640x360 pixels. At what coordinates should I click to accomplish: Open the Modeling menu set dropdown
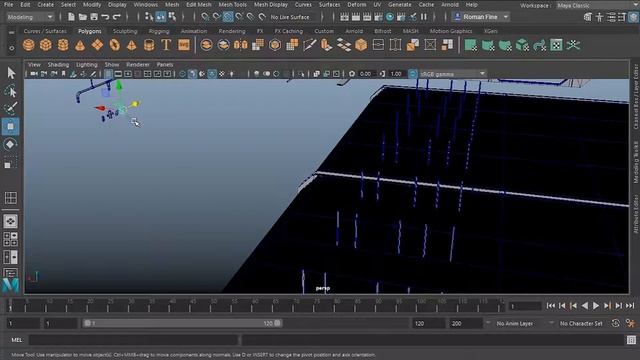(30, 17)
